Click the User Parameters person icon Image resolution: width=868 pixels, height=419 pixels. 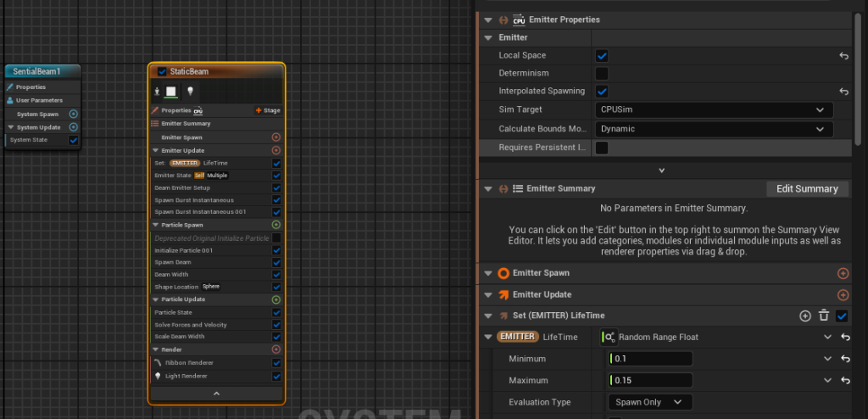(x=10, y=100)
